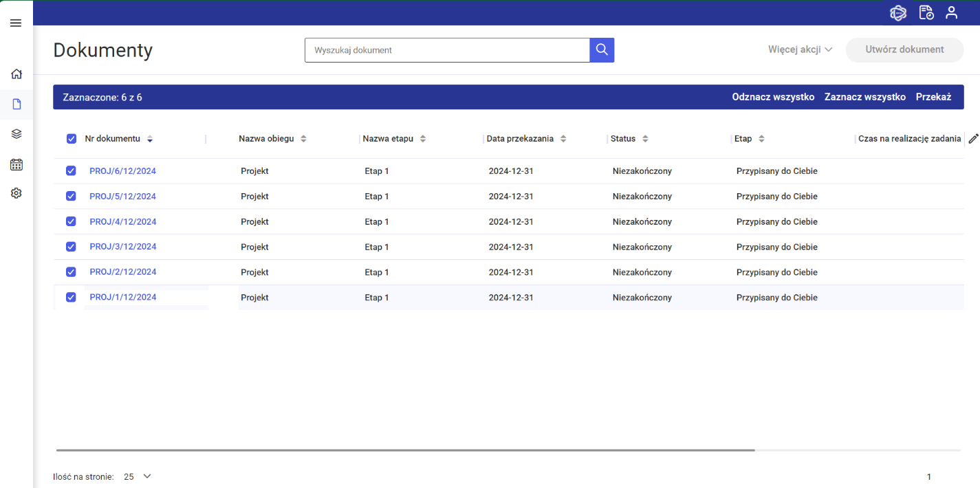
Task: Open the PROJ/1/12/2024 document link
Action: (122, 298)
